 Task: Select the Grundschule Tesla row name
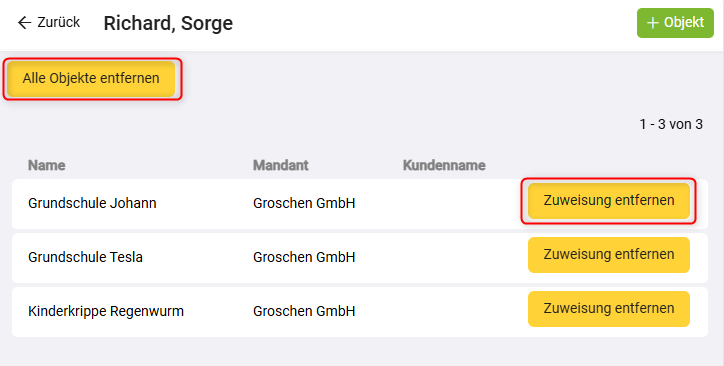(85, 257)
